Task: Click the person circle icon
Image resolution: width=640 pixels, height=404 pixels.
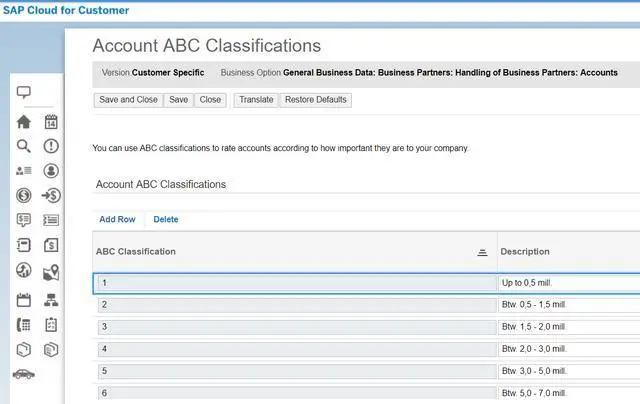Action: (51, 171)
